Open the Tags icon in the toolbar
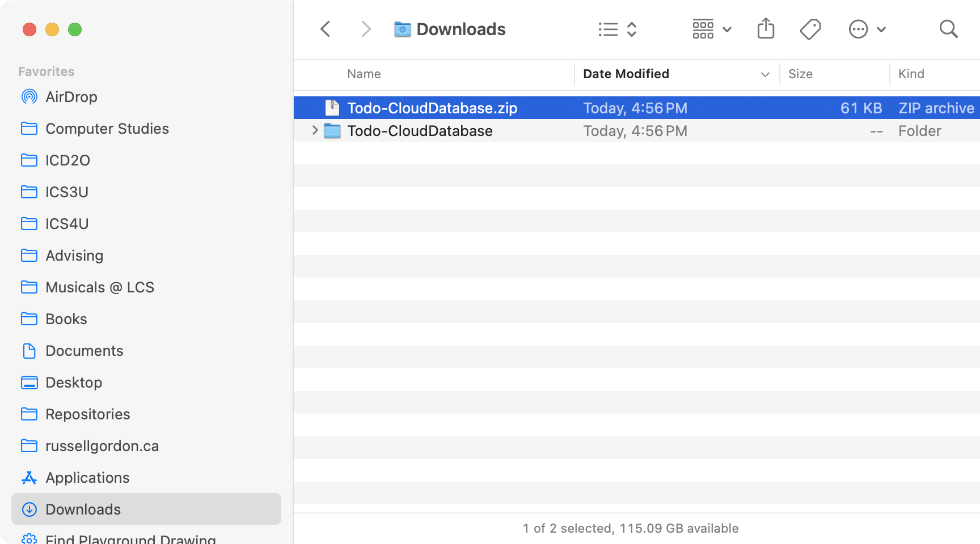This screenshot has width=980, height=544. tap(810, 28)
